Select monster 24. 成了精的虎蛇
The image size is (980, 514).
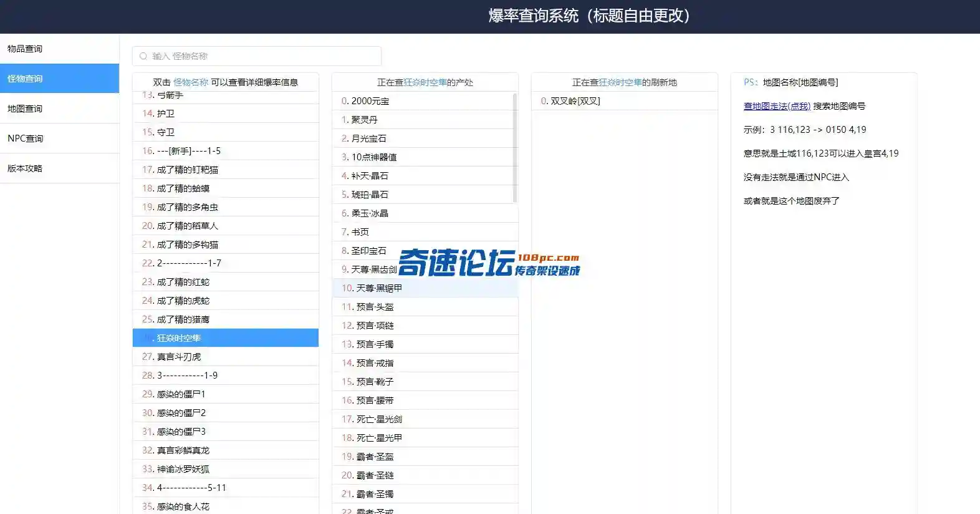(226, 301)
